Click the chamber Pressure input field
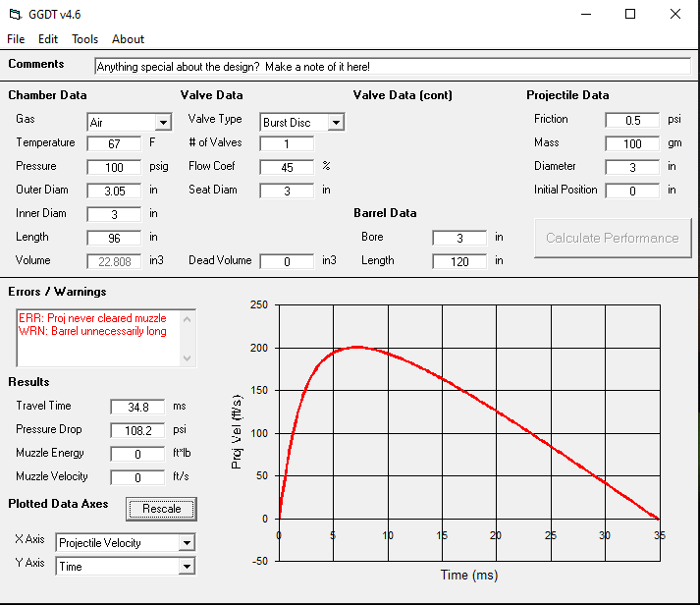Screen dimensions: 700x605 (114, 167)
